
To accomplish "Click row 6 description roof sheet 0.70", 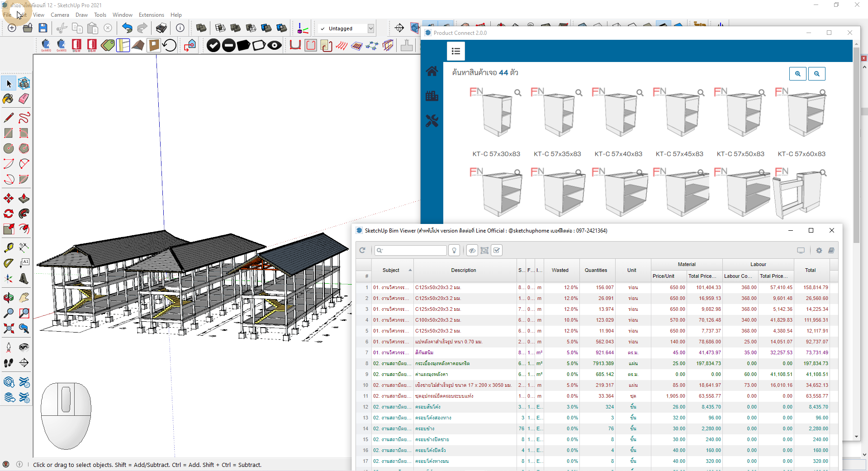I will (x=449, y=342).
